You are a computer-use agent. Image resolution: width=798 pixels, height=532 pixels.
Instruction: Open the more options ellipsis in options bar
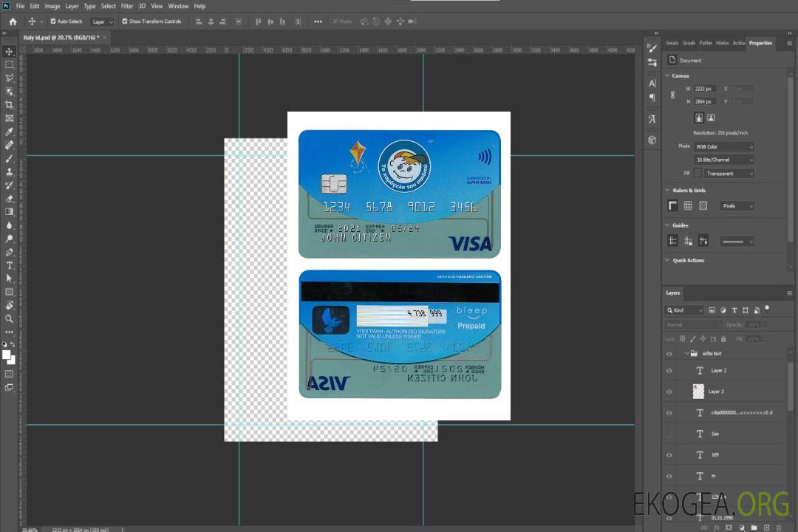(x=318, y=21)
